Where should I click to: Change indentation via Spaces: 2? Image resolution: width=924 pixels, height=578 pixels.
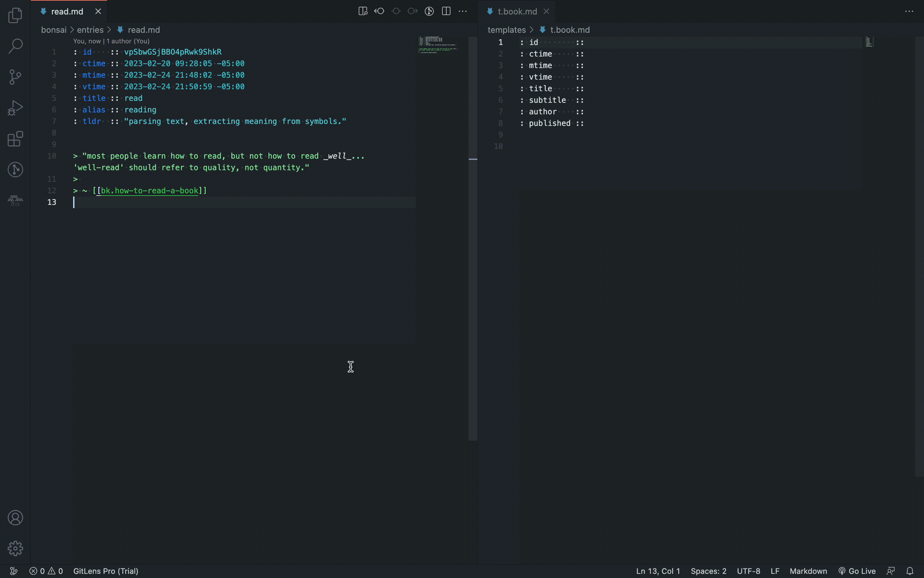[x=708, y=571]
